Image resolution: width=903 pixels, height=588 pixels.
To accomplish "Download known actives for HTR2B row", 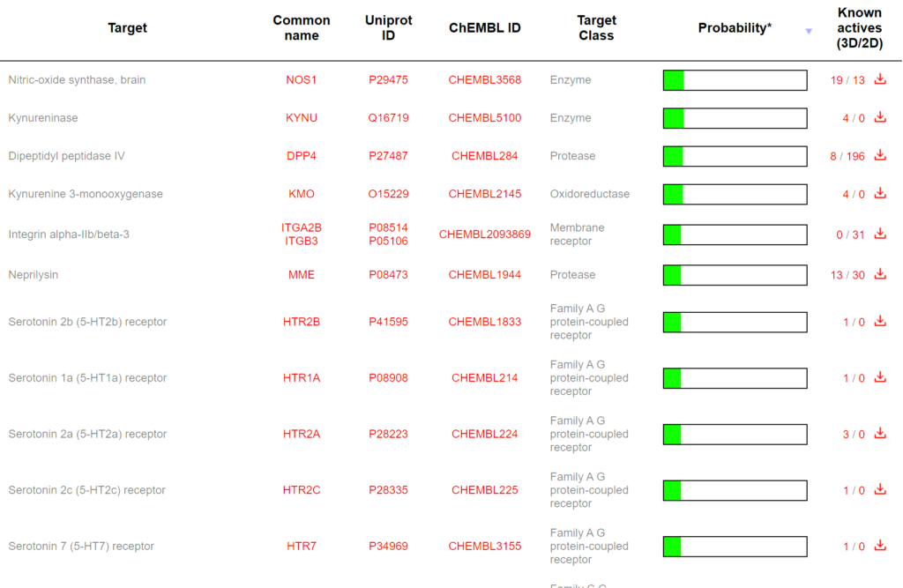I will [879, 321].
